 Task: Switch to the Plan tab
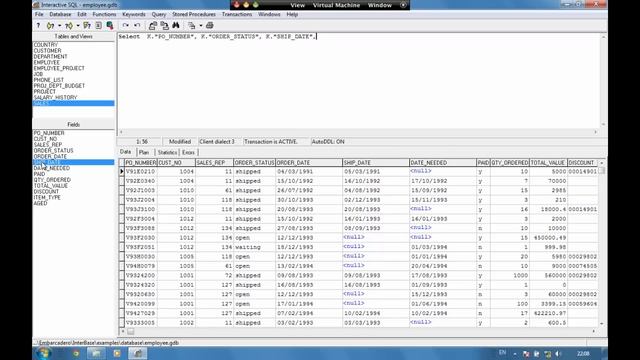coord(144,152)
